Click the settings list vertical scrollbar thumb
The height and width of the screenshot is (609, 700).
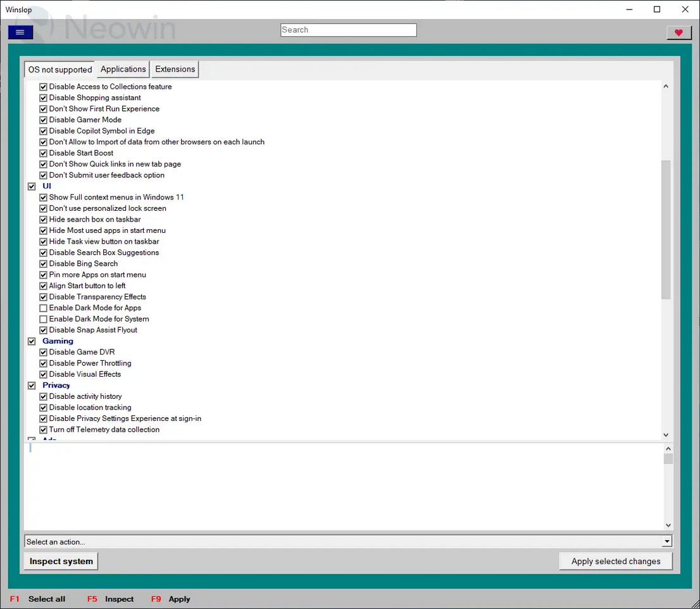point(666,229)
